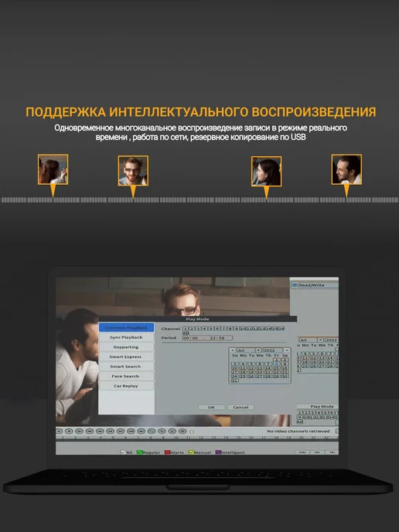Toggle the purple Intelligent record checkbox

pos(219,452)
